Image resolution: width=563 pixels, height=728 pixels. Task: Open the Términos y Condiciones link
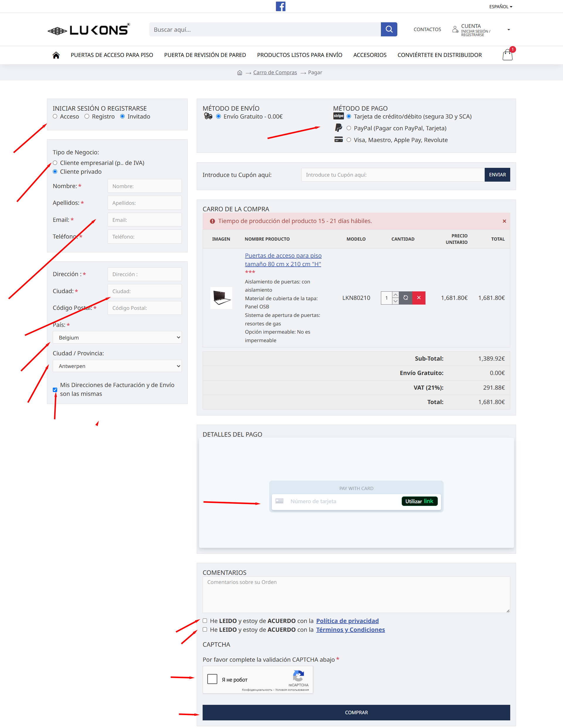pos(350,630)
